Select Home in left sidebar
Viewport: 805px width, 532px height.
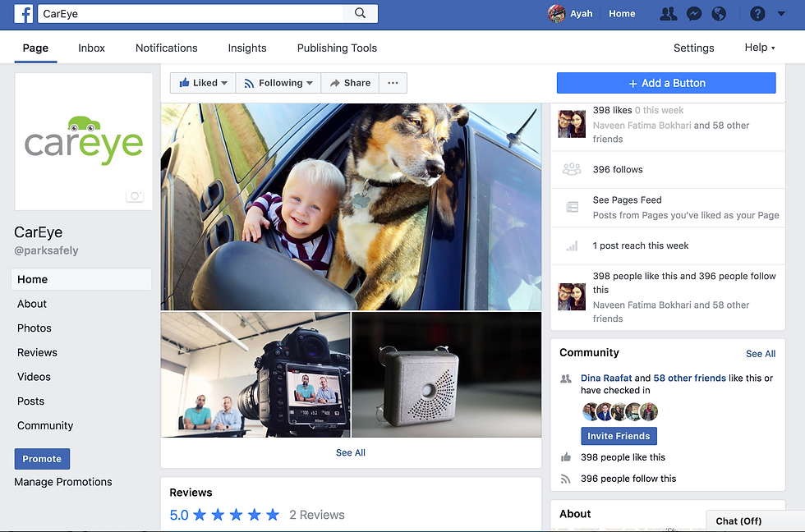(x=81, y=280)
